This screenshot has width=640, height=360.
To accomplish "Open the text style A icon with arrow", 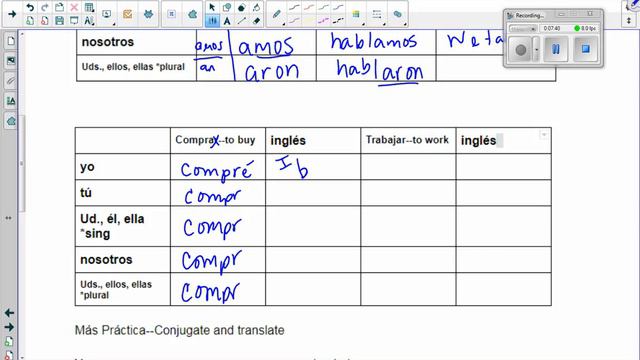I will coord(89,20).
